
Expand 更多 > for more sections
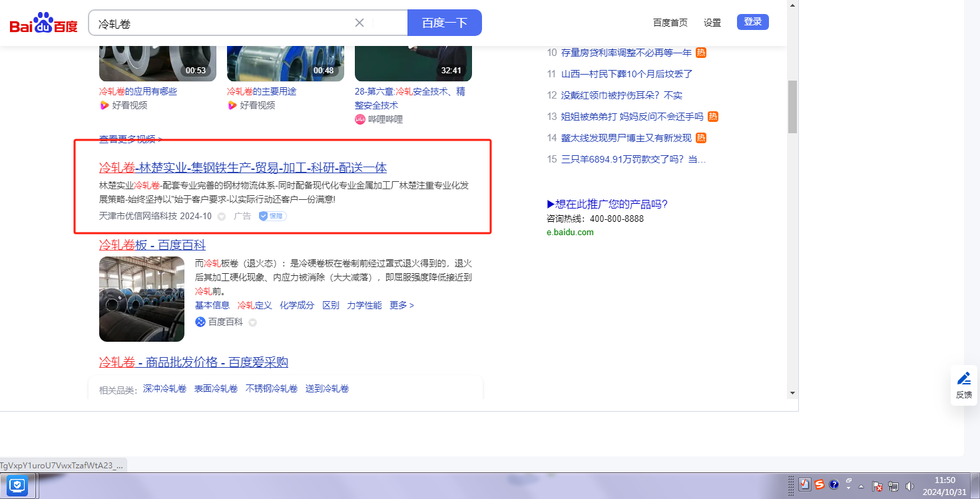(x=402, y=305)
